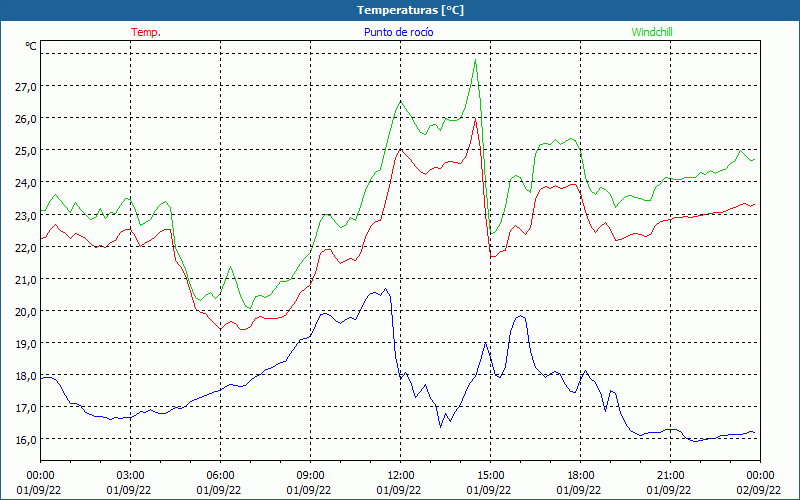Select the red Temp. legend label
The height and width of the screenshot is (500, 800).
point(146,32)
